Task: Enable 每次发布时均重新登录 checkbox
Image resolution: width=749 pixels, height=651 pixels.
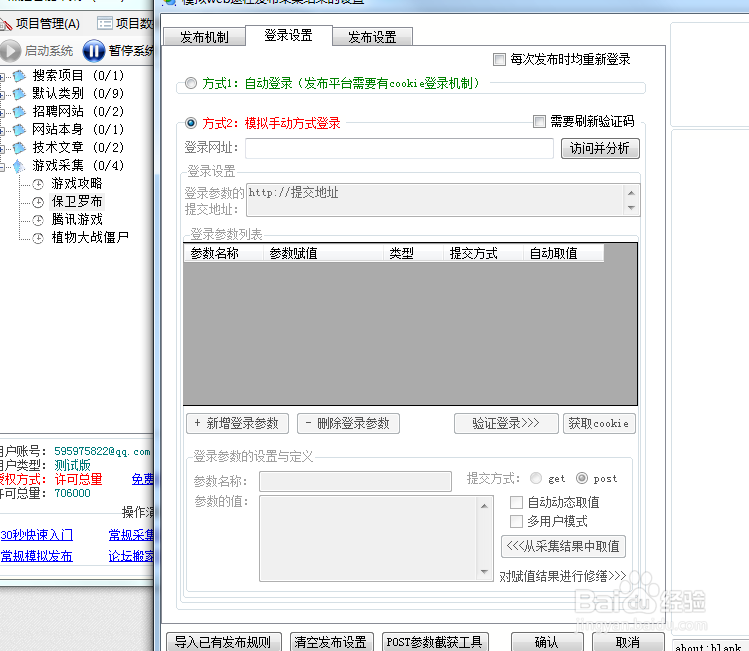Action: point(499,60)
